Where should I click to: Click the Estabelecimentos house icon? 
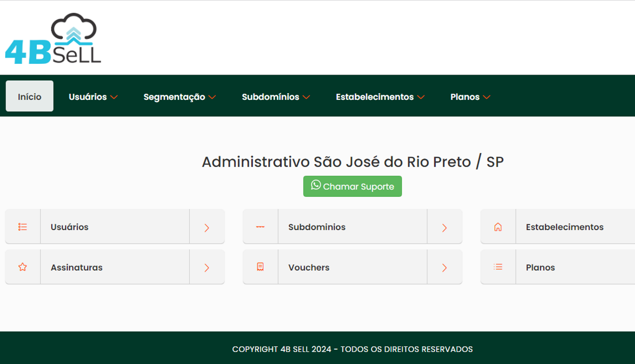[498, 227]
